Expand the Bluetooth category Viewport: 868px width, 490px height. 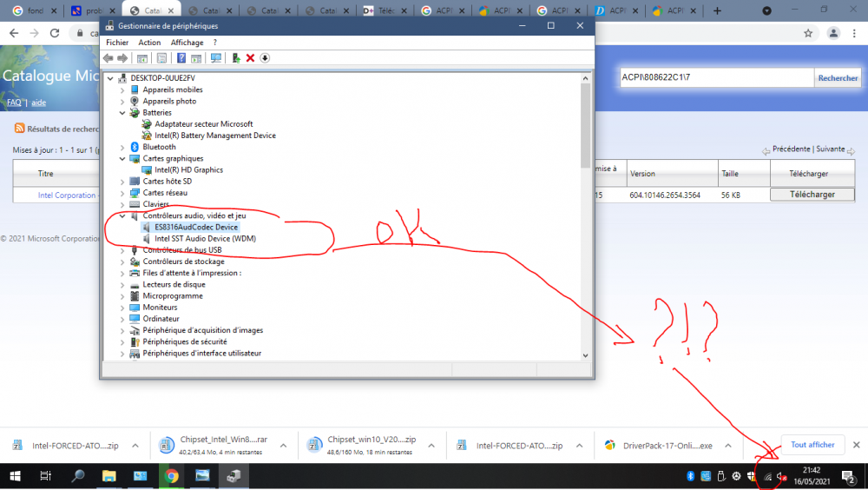coord(122,147)
